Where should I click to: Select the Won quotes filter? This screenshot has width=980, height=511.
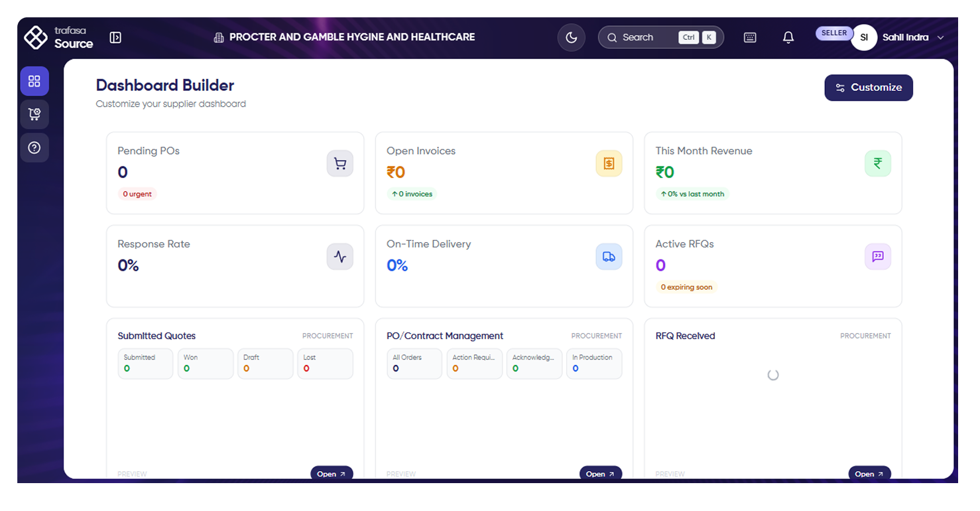(x=206, y=364)
